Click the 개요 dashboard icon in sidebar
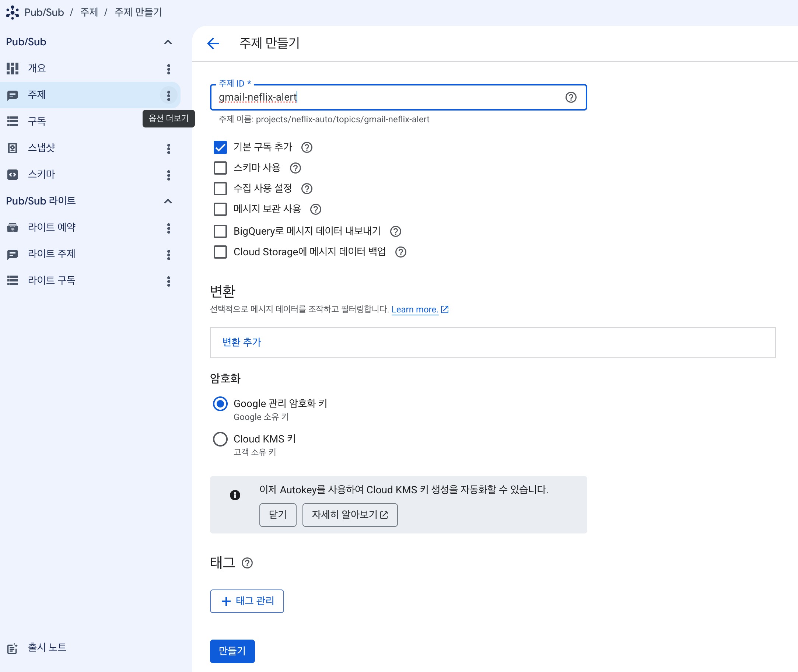Viewport: 798px width, 672px height. [x=12, y=69]
